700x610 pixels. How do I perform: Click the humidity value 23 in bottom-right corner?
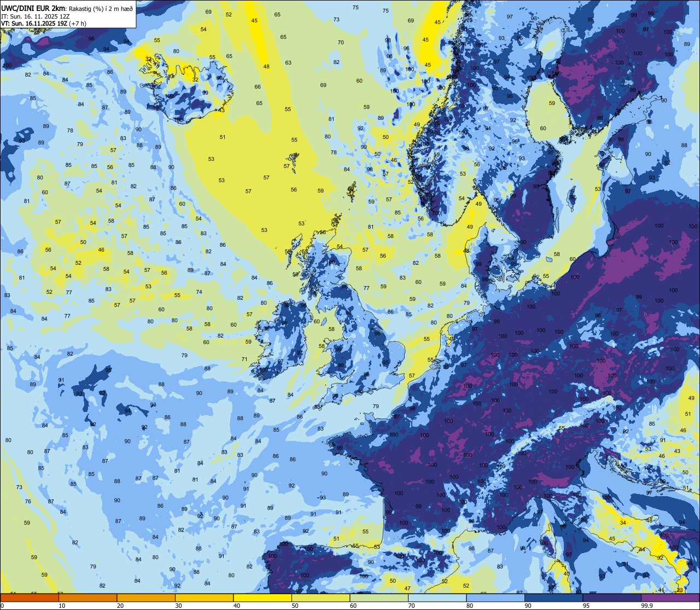[x=679, y=590]
